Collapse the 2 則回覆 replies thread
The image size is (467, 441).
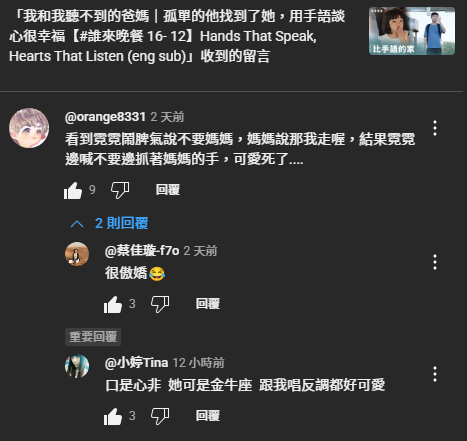pos(109,223)
